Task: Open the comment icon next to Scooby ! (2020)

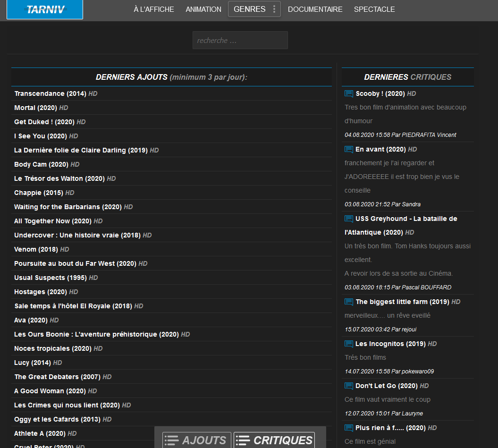Action: click(349, 94)
